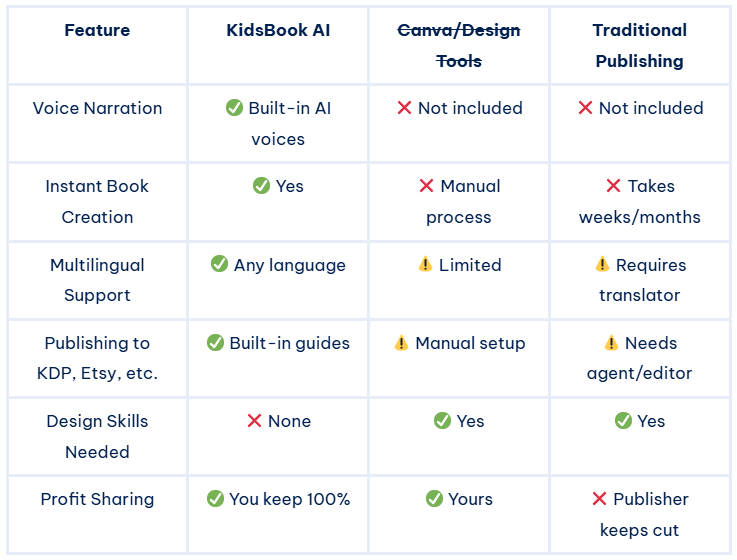
Task: Click the Traditional Publishing column header
Action: (x=640, y=46)
